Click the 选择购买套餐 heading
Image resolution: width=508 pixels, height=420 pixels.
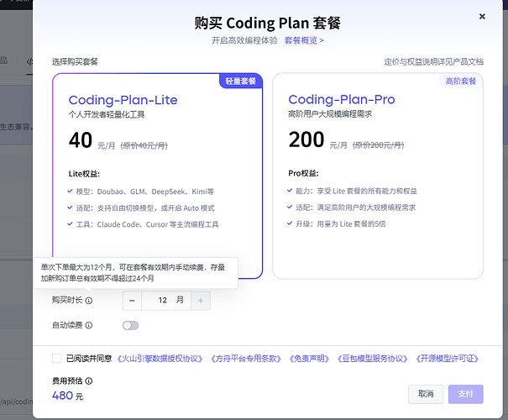pyautogui.click(x=75, y=61)
